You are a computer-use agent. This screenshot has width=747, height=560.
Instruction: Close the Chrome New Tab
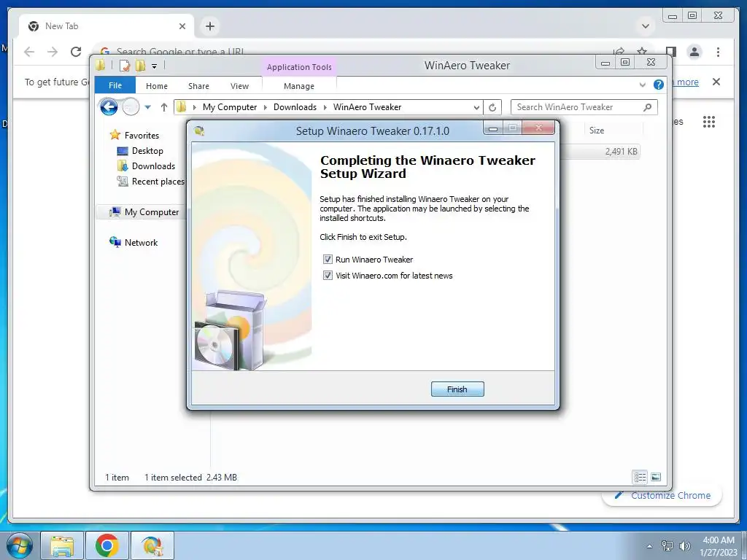click(182, 26)
